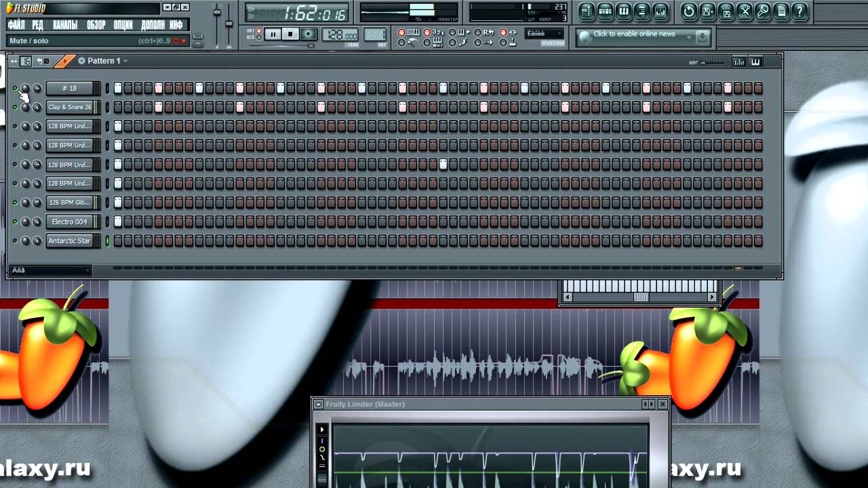Open the project info page icon
868x488 pixels.
[x=781, y=11]
